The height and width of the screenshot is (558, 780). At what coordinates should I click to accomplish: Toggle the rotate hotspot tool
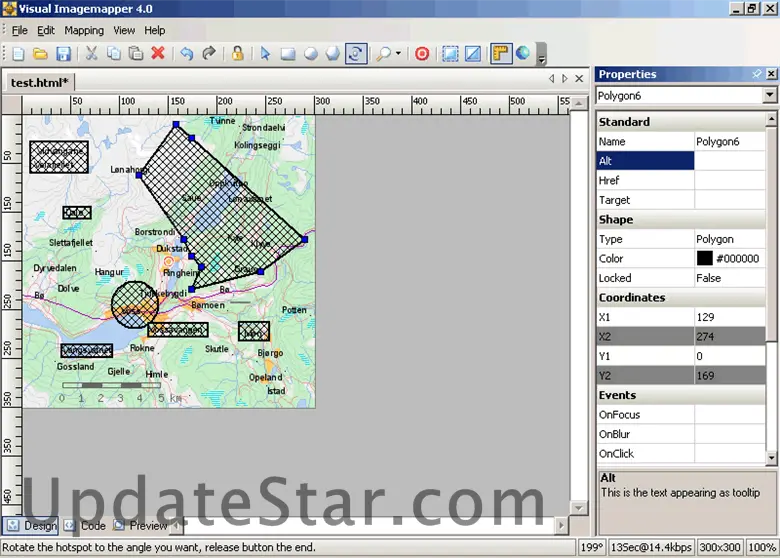click(356, 54)
